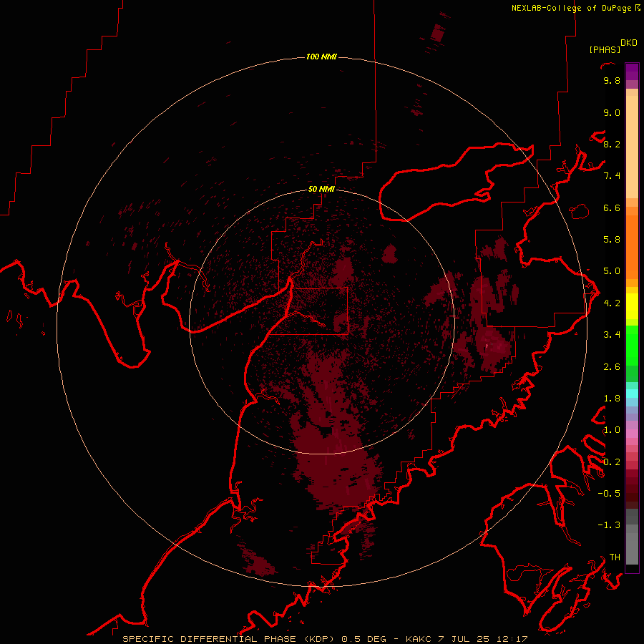Click the 4.2 value on the legend
The image size is (644, 644).
(x=612, y=303)
